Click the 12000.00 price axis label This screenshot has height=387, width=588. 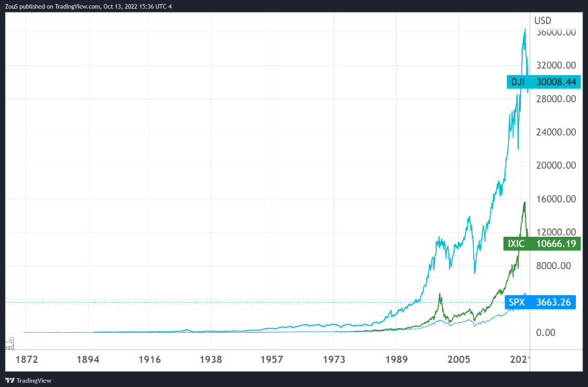pos(556,232)
